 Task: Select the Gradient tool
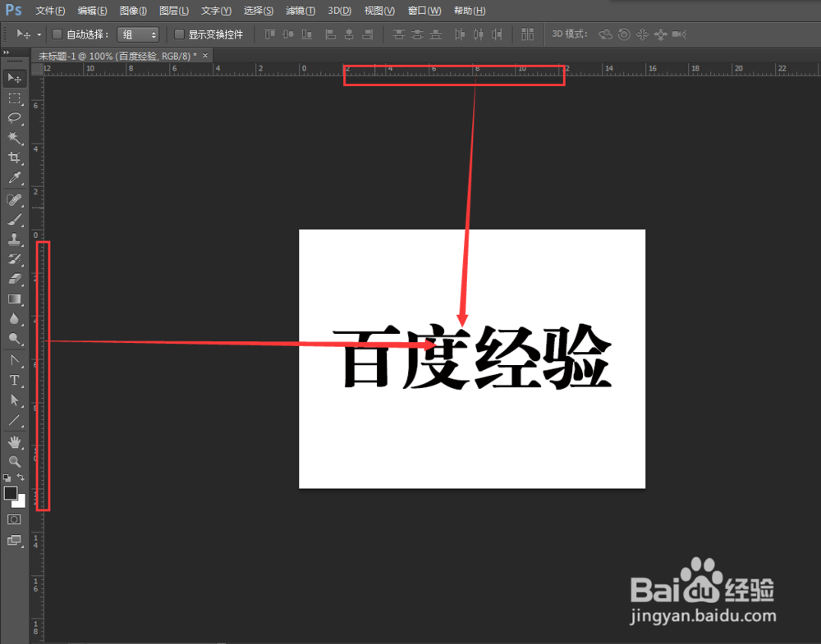tap(14, 299)
